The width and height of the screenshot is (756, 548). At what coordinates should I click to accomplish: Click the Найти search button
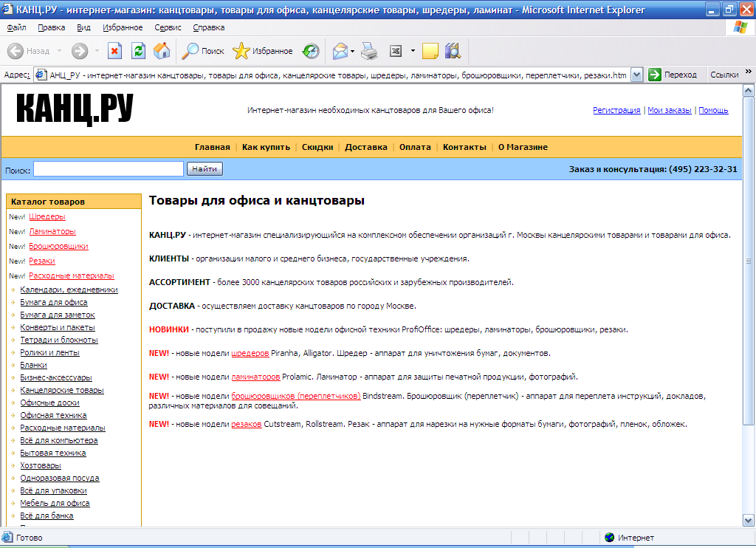coord(205,169)
